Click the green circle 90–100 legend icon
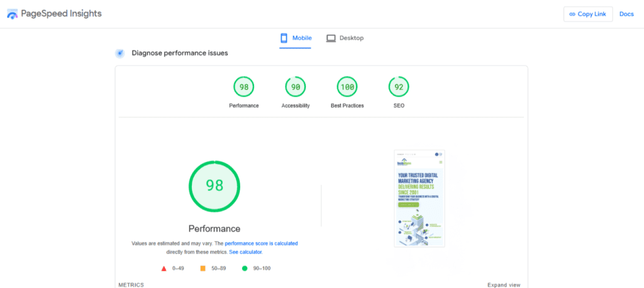Image resolution: width=644 pixels, height=288 pixels. pos(245,269)
